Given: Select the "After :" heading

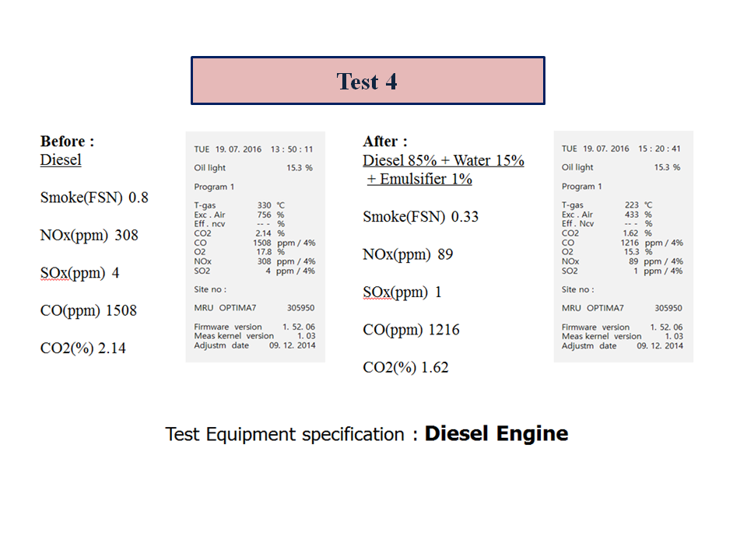Looking at the screenshot, I should (384, 142).
